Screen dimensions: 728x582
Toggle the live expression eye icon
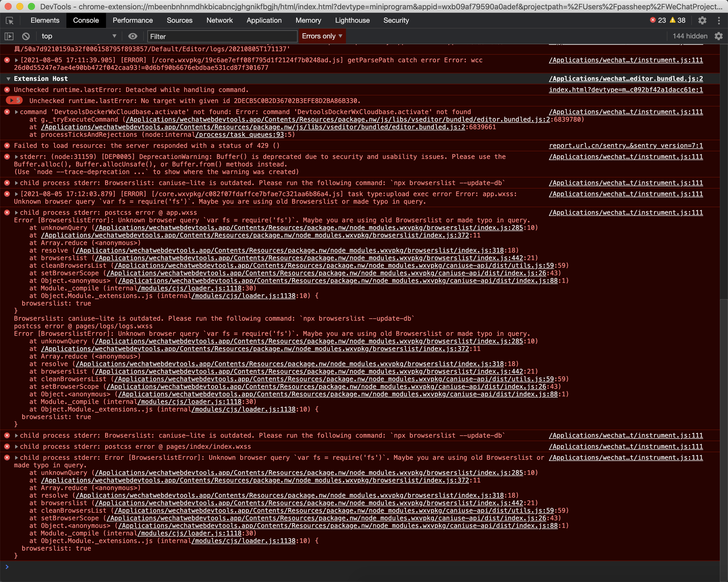coord(133,36)
